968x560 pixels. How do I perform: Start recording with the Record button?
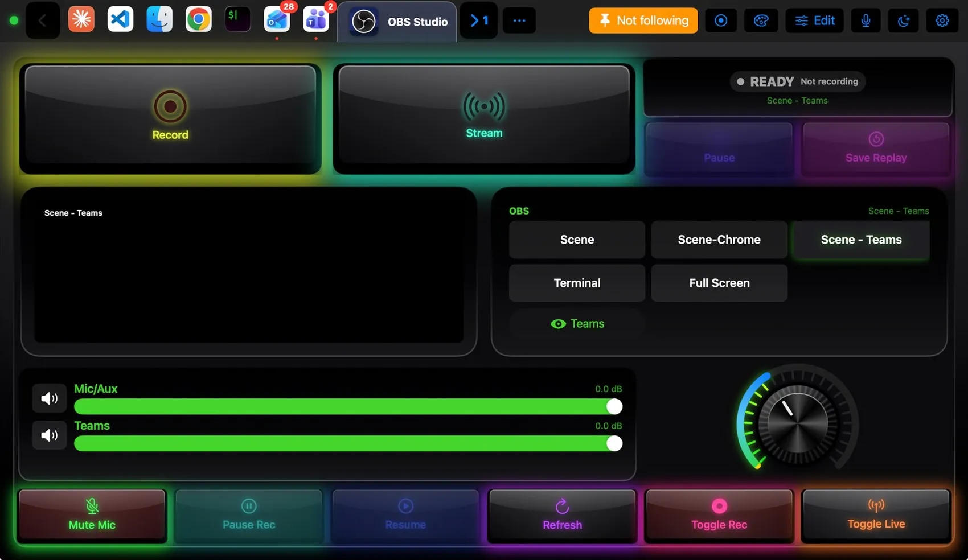pyautogui.click(x=170, y=118)
